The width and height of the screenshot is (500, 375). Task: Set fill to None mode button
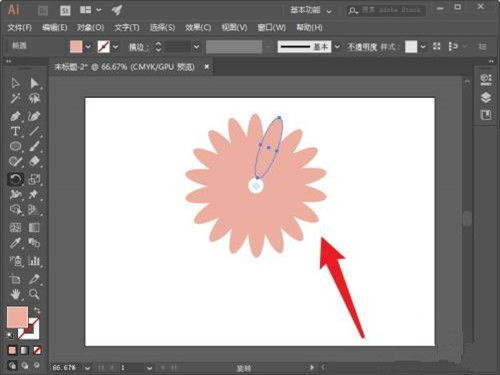[37, 350]
